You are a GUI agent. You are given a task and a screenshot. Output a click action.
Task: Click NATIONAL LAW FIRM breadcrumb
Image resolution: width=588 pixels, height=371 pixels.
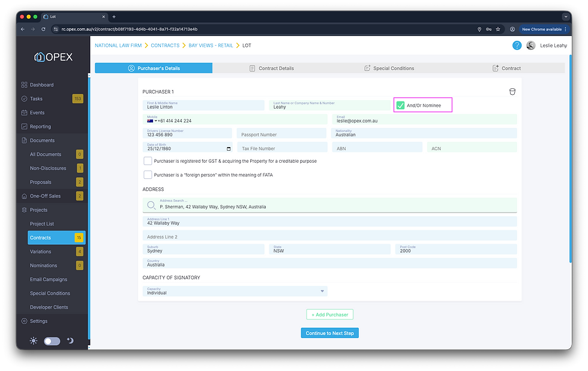(x=118, y=46)
